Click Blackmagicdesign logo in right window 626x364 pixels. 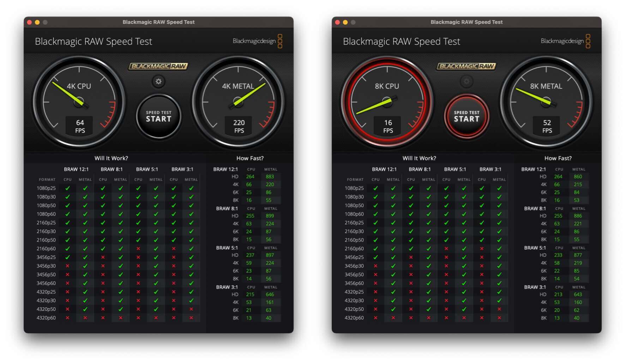[565, 41]
